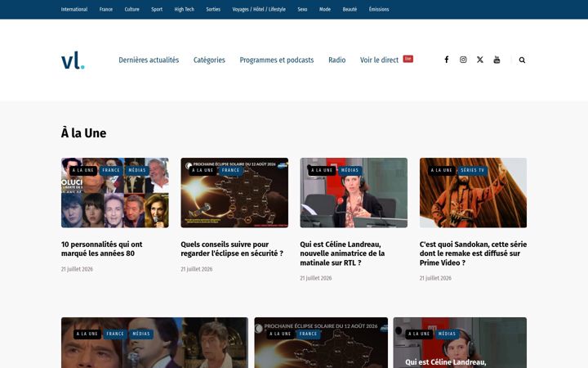Open the Facebook social icon

pyautogui.click(x=446, y=60)
